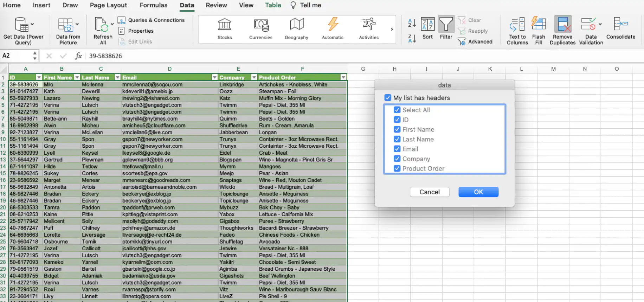Click Text to Columns
Image resolution: width=644 pixels, height=302 pixels.
[517, 31]
